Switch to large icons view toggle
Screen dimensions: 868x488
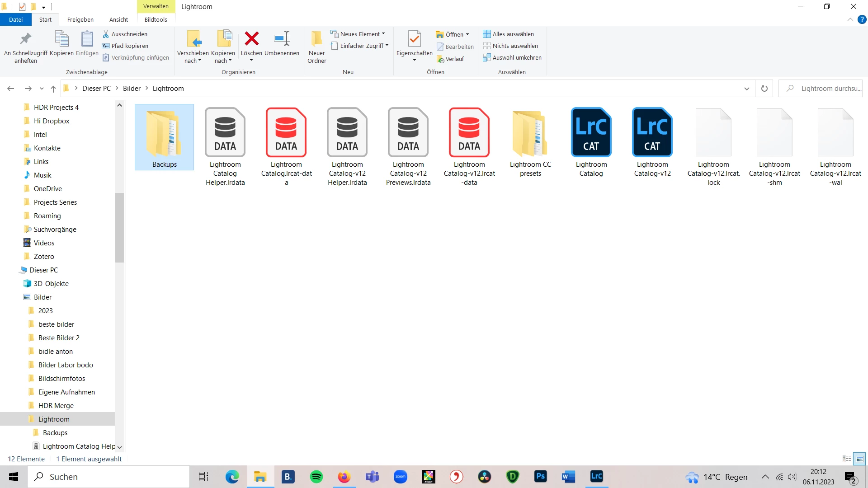(x=859, y=459)
